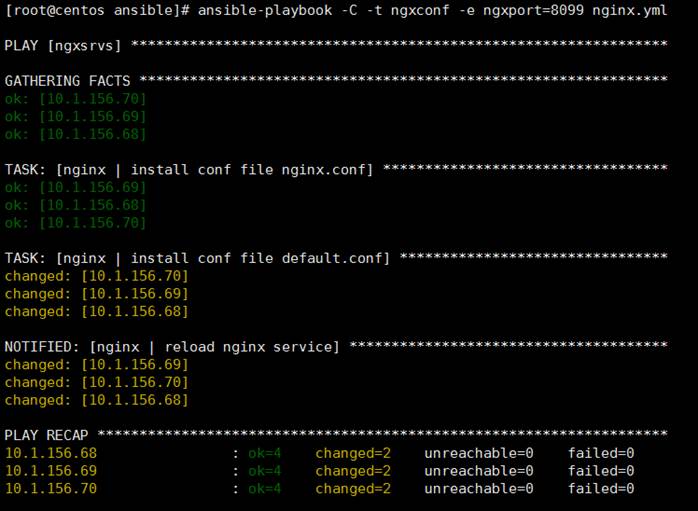Click failed=0 in the 10.1.156.68 recap row
Image resolution: width=698 pixels, height=511 pixels.
click(x=601, y=453)
